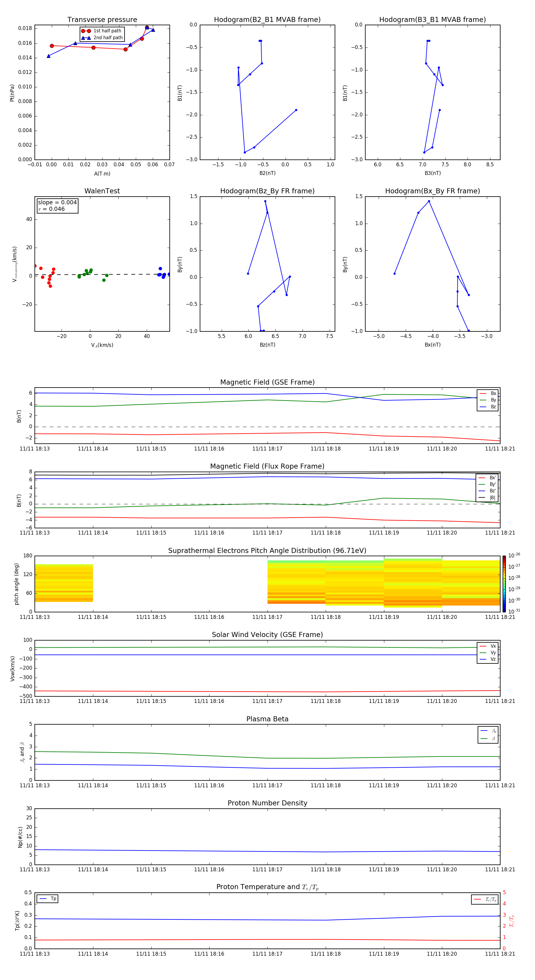The width and height of the screenshot is (535, 980).
Task: Click the 'B3(nT)' x-axis label
Action: click(432, 173)
